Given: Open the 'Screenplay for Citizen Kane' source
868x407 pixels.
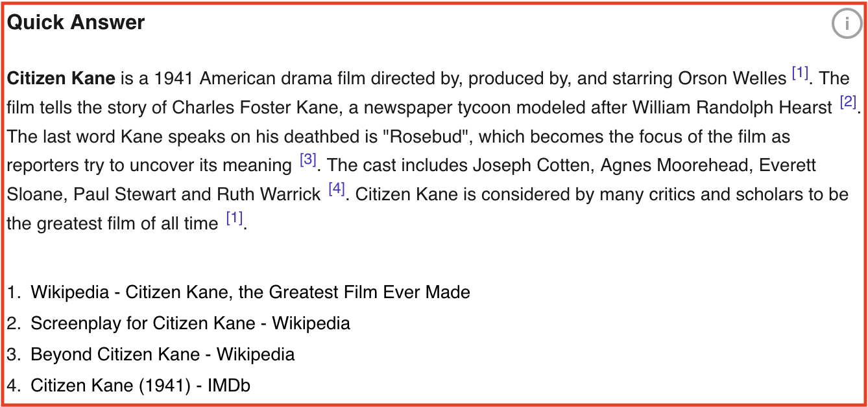Looking at the screenshot, I should (190, 323).
